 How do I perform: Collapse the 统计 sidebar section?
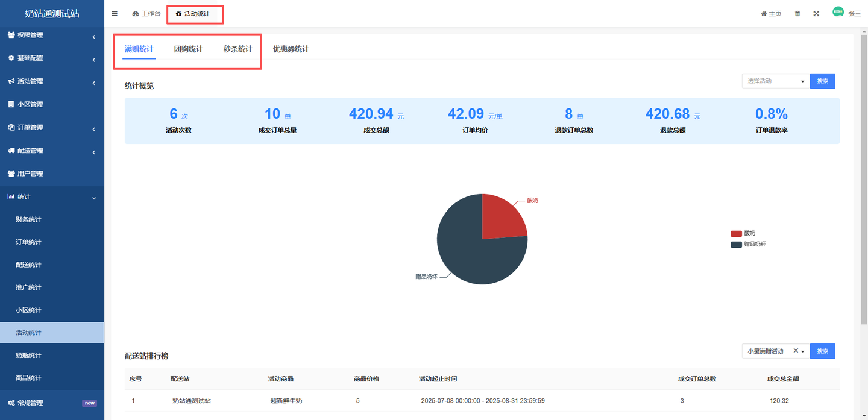click(52, 197)
